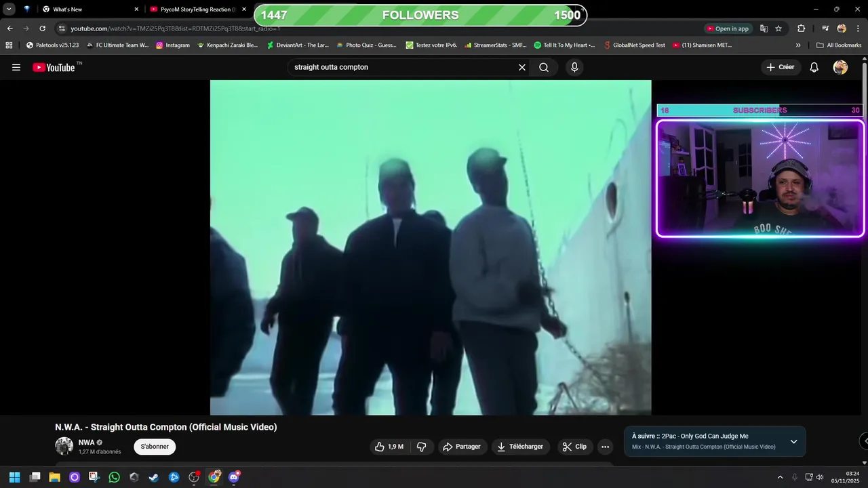Open Photo Quiz bookmark
This screenshot has height=488, width=868.
tap(366, 45)
